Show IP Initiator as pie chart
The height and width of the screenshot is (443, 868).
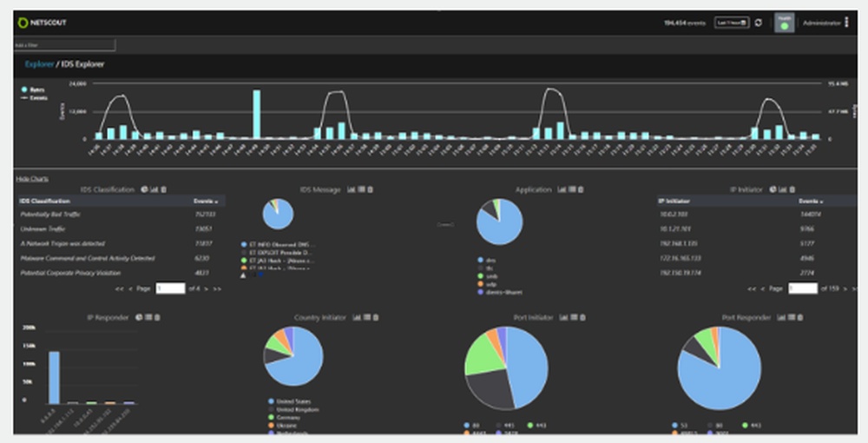pyautogui.click(x=773, y=189)
